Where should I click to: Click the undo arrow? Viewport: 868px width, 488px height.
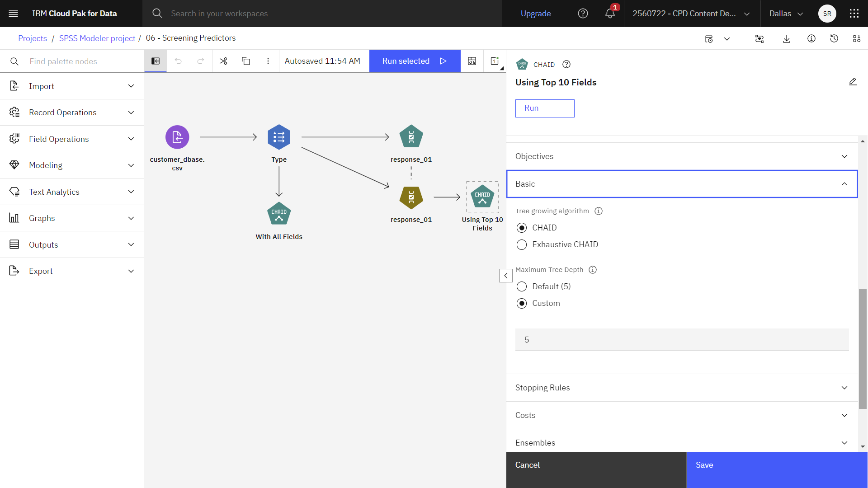tap(178, 61)
